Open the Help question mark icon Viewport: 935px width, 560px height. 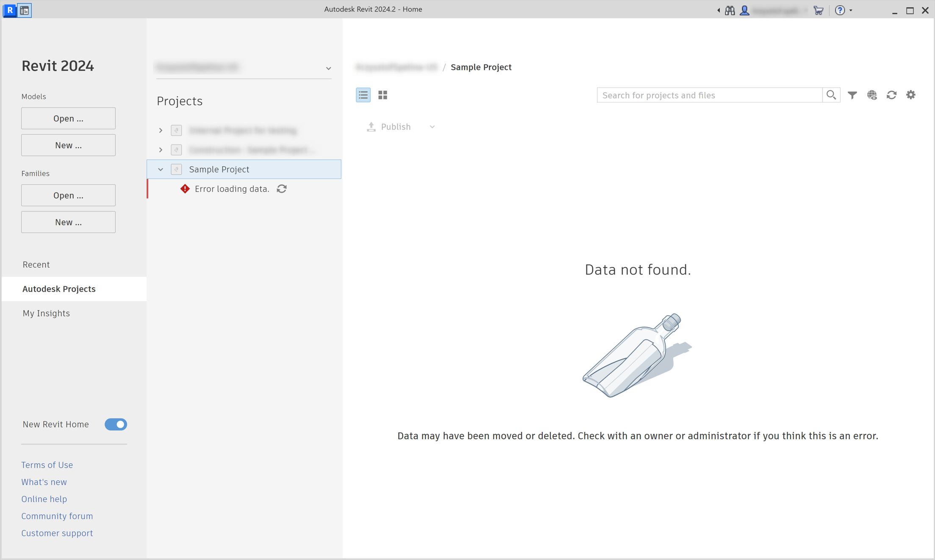(840, 10)
